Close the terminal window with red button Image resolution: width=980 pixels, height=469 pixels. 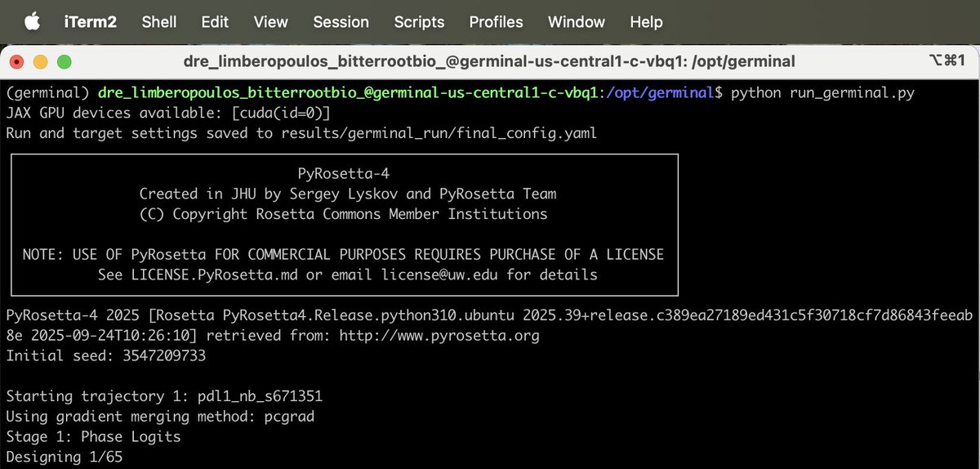18,61
